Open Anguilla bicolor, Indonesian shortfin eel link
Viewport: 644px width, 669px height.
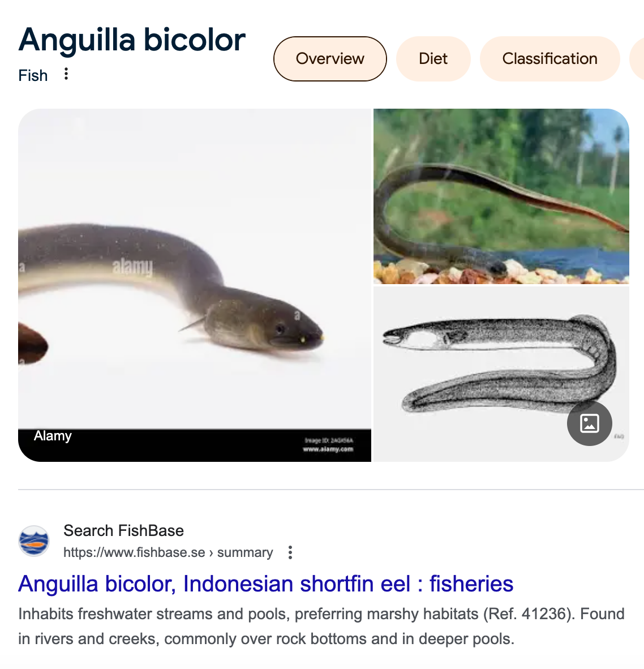click(266, 584)
